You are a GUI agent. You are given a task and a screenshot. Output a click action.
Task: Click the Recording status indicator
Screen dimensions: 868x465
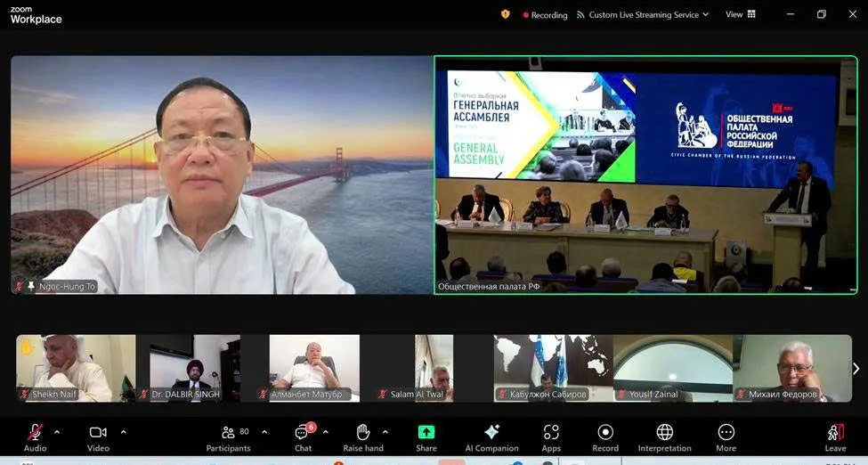pos(545,14)
